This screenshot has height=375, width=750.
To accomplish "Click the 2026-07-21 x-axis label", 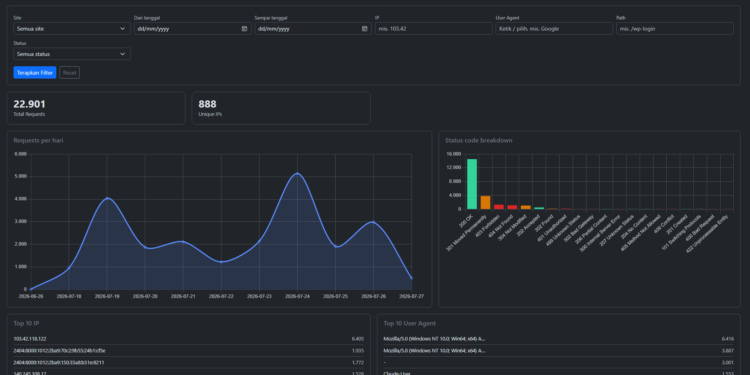I will pos(183,297).
